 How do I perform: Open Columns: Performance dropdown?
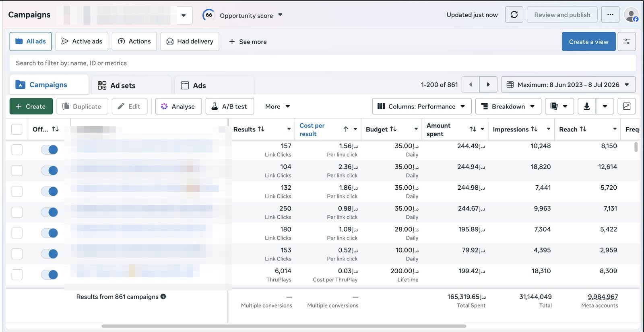421,106
